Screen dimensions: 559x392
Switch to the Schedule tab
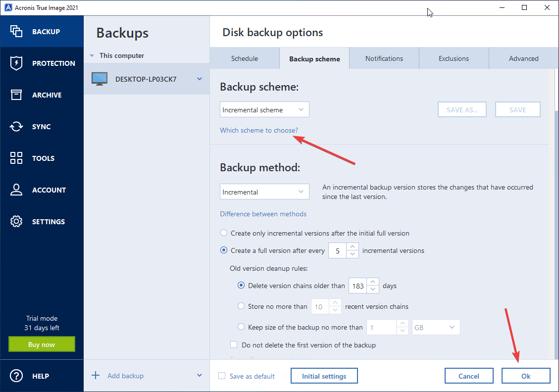(245, 58)
